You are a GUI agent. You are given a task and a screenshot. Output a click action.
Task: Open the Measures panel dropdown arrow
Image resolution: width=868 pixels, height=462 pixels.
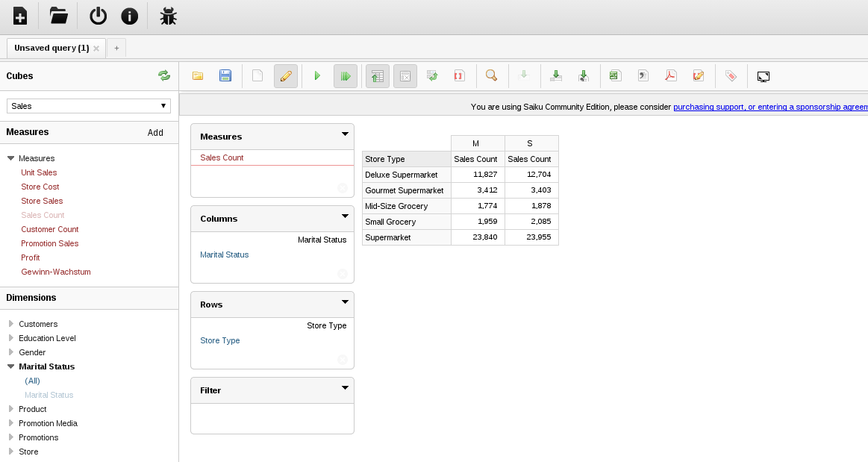345,134
